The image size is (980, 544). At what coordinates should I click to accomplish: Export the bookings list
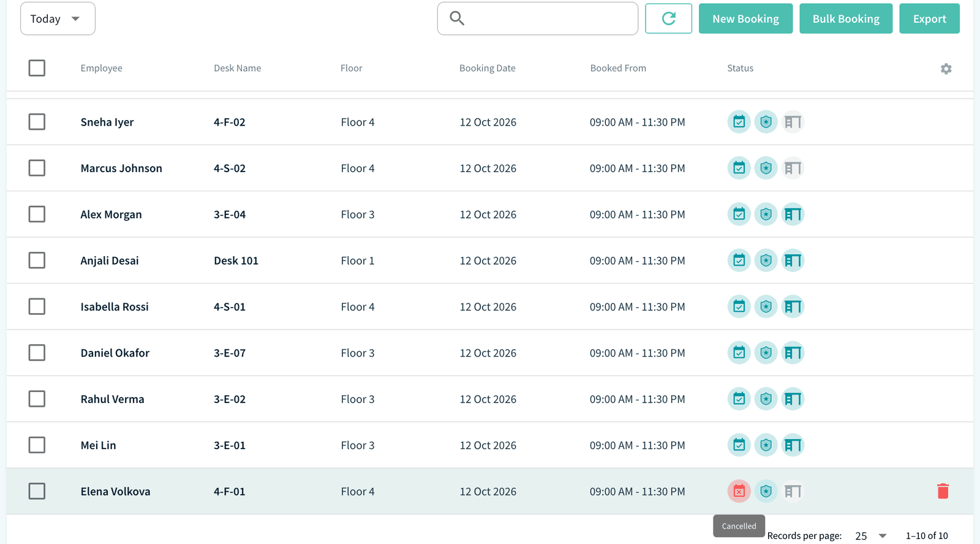point(929,18)
